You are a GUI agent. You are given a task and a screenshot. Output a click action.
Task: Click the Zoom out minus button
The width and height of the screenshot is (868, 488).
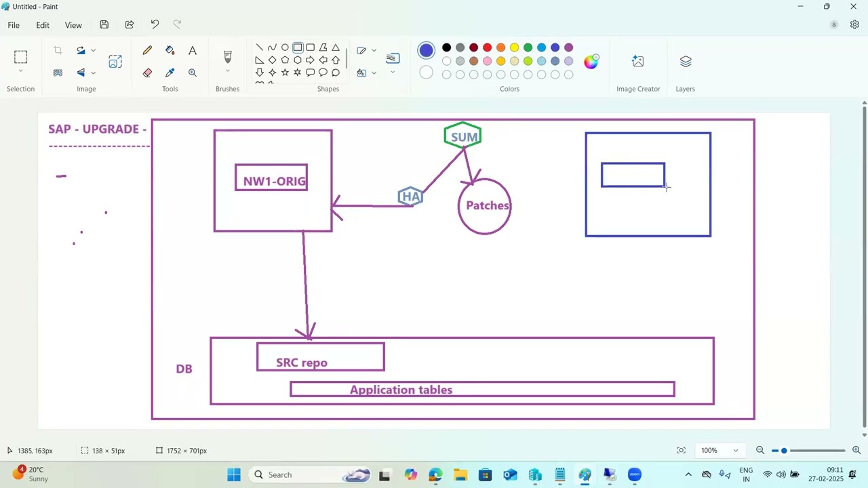click(760, 451)
